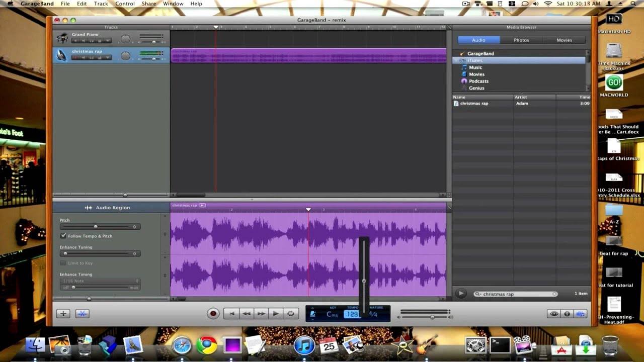Open the Edit menu

click(x=82, y=4)
